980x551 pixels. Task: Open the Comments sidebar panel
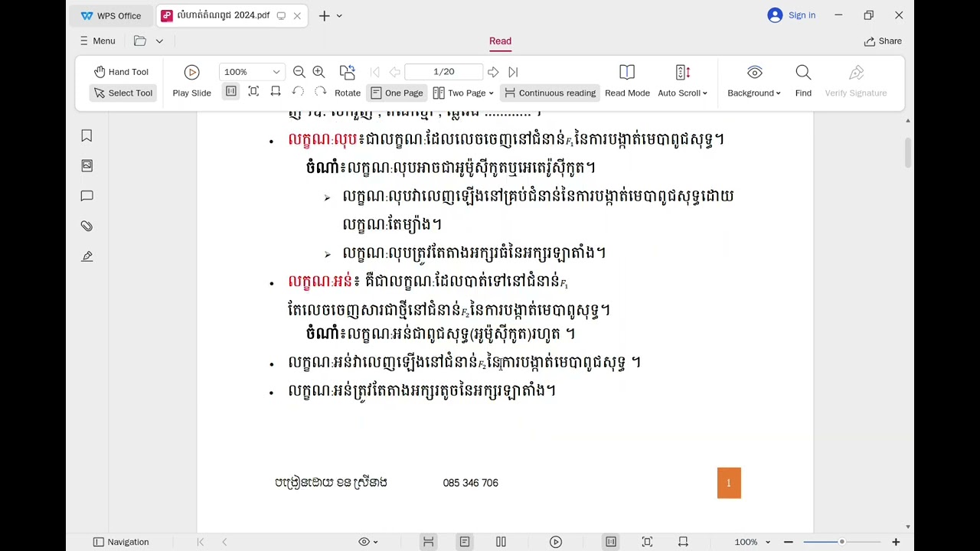(87, 196)
